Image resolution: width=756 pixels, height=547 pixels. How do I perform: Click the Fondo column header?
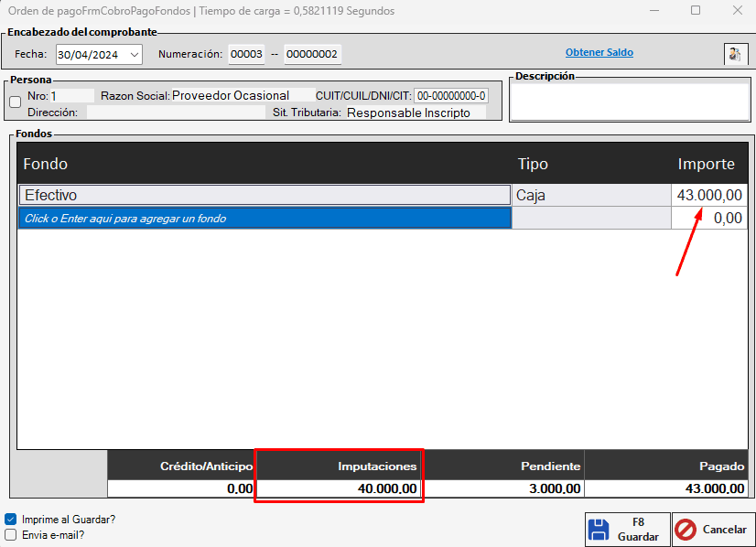click(x=46, y=165)
